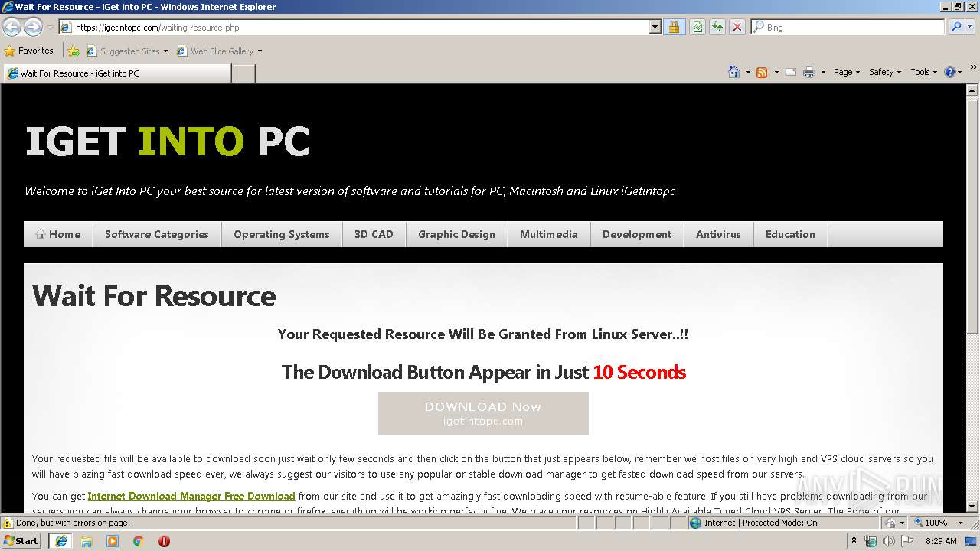Screen dimensions: 980x551
Task: Click the zoom level magnifier in status bar
Action: (918, 523)
